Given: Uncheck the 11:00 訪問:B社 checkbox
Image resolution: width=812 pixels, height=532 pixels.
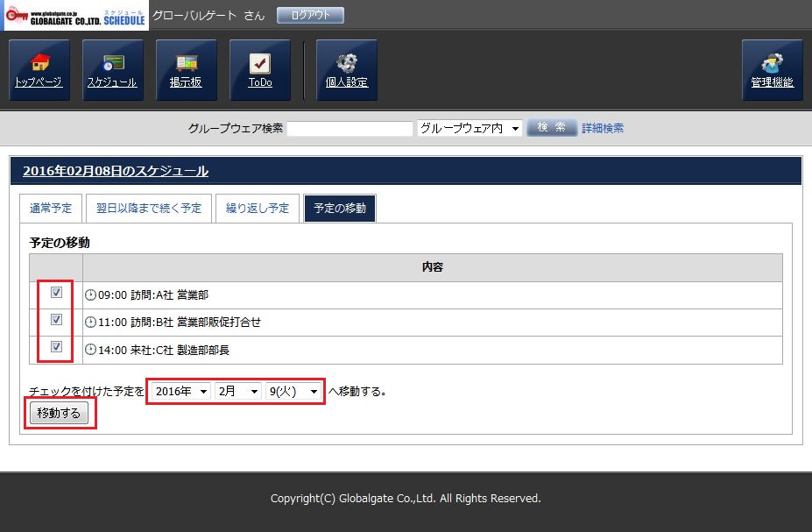Looking at the screenshot, I should click(56, 320).
